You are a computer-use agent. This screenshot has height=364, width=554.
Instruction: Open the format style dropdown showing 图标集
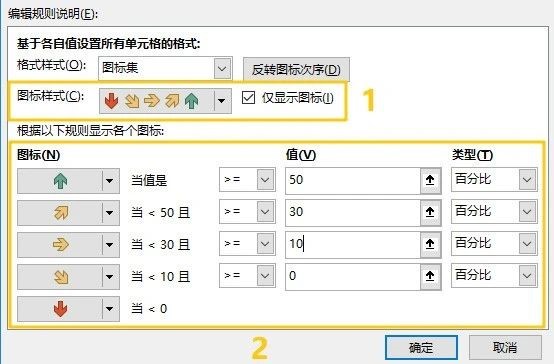[165, 68]
